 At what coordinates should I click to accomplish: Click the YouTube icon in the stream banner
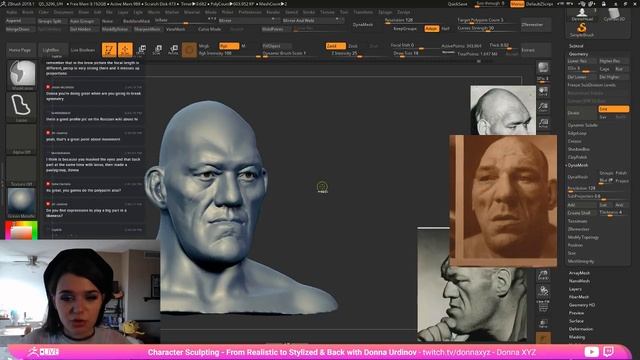point(591,352)
